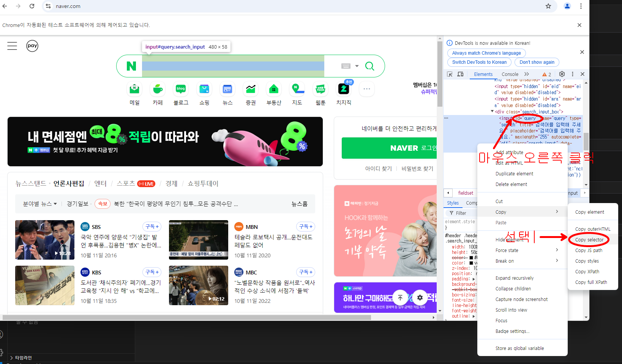622x364 pixels.
Task: Open the hamburger menu on Naver page
Action: pos(12,46)
